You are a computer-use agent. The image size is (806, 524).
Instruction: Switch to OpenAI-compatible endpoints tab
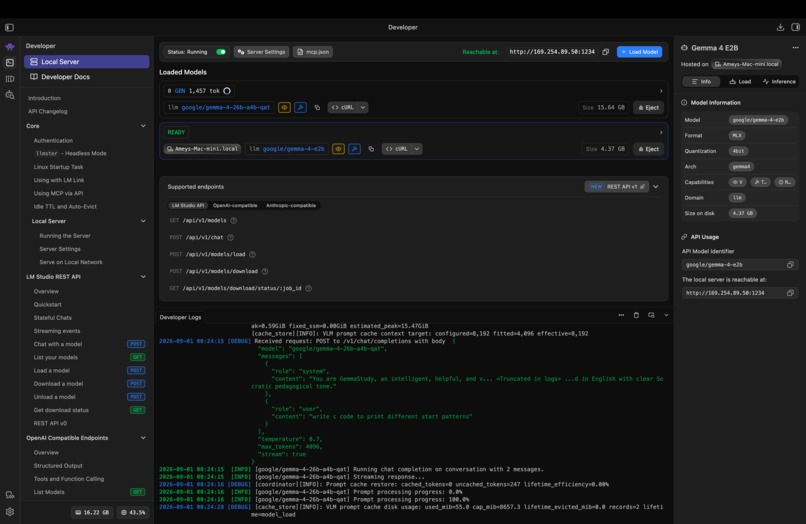pyautogui.click(x=235, y=205)
